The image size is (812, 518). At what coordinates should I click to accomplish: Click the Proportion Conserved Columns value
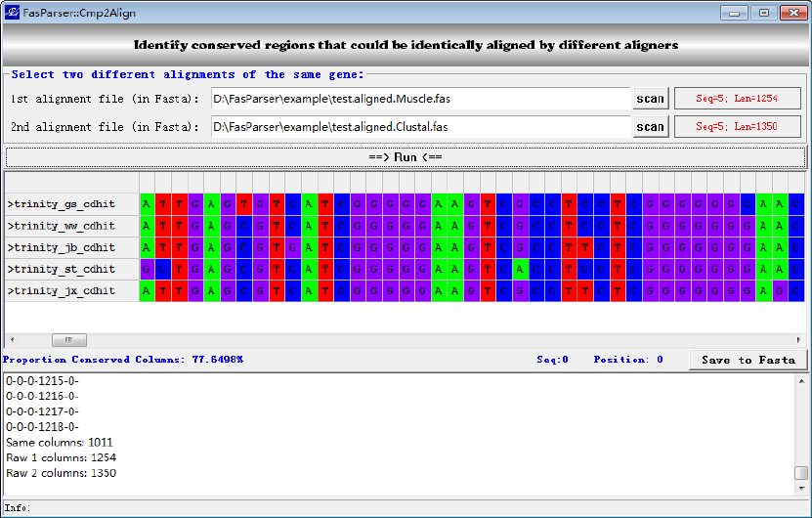coord(218,360)
